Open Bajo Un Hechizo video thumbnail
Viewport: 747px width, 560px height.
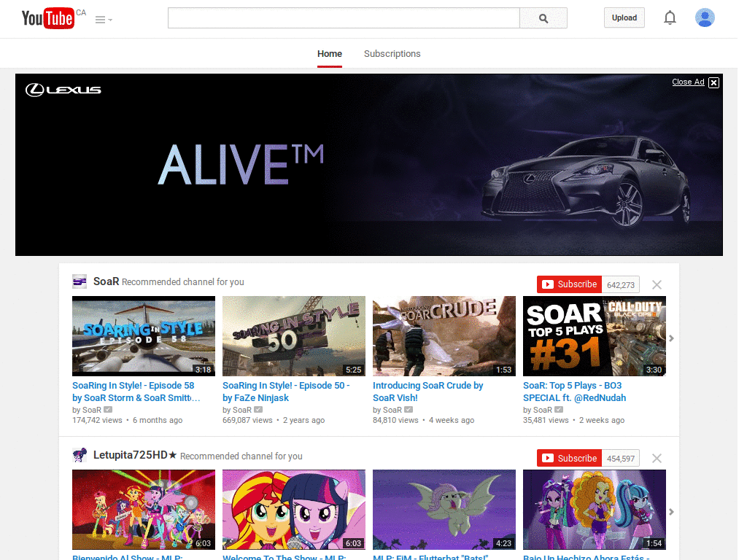coord(595,510)
